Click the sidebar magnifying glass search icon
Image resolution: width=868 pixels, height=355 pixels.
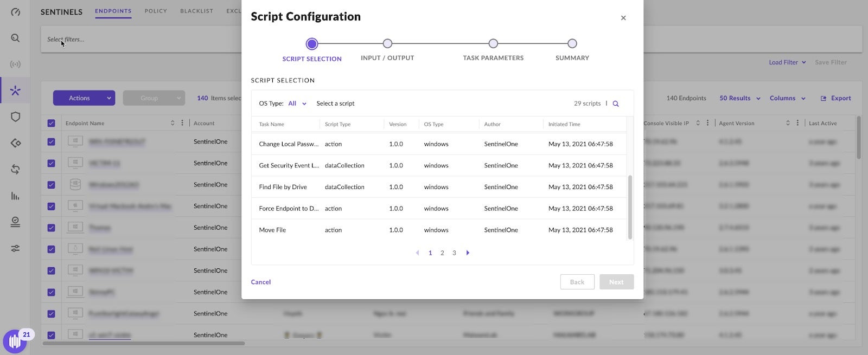15,38
